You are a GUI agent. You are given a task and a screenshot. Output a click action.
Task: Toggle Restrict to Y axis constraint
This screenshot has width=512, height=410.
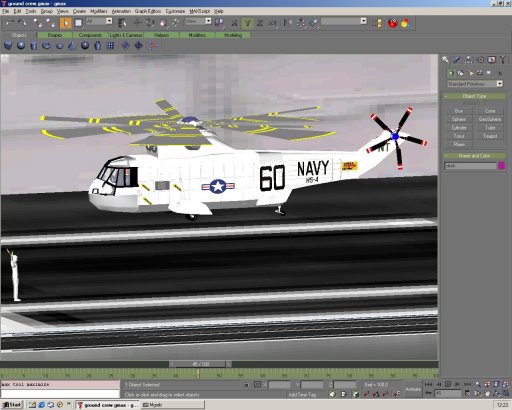click(247, 23)
